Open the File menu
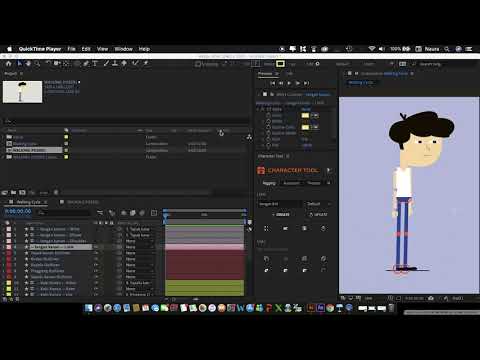The image size is (480, 360). 71,49
